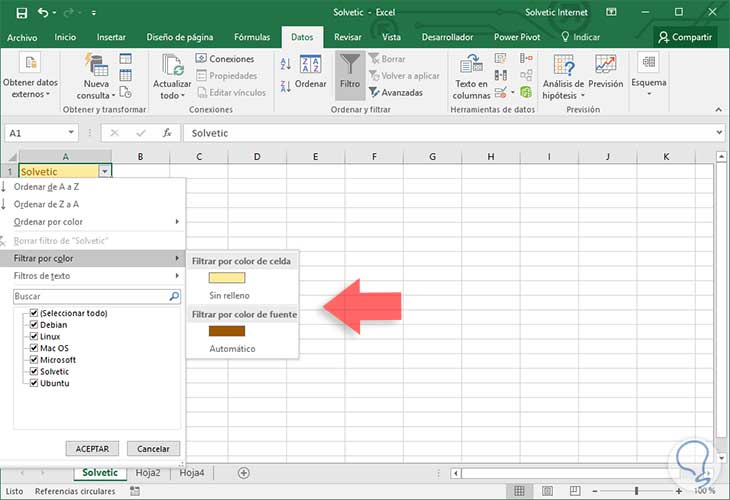The image size is (730, 500).
Task: Open ribbon display options
Action: click(x=611, y=12)
